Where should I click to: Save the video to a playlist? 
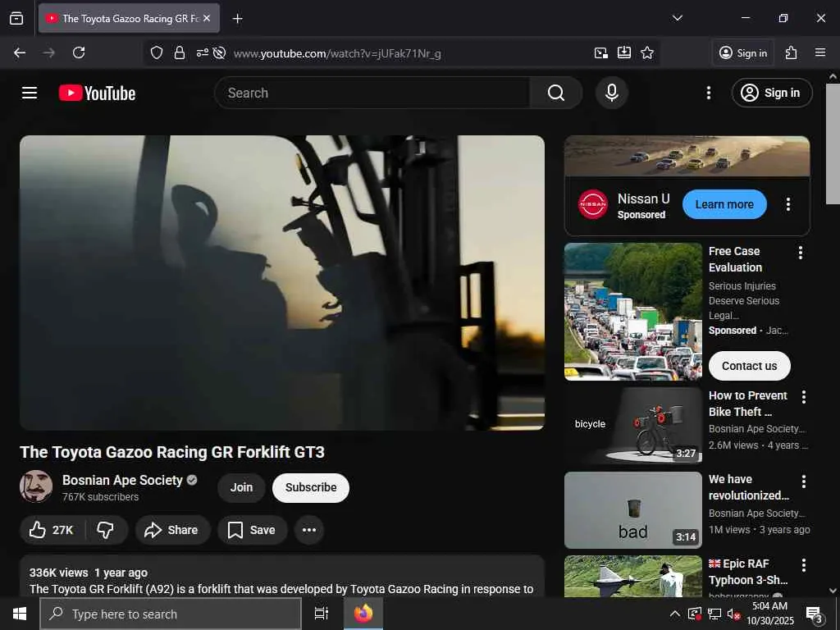(252, 530)
